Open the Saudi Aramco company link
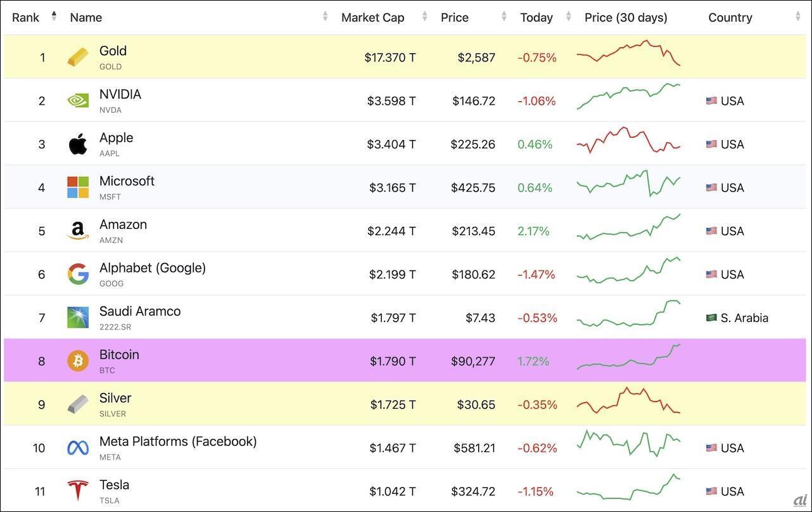 tap(140, 312)
